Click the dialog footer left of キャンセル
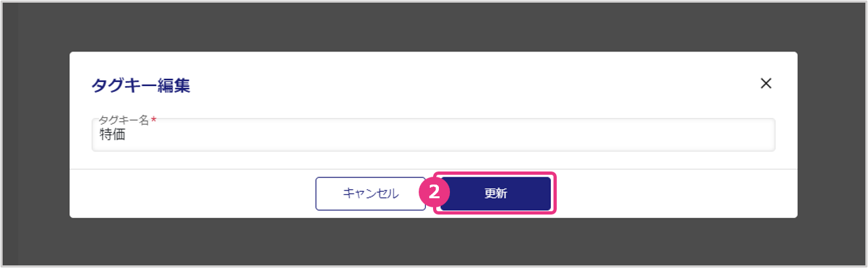The image size is (868, 268). tap(195, 194)
